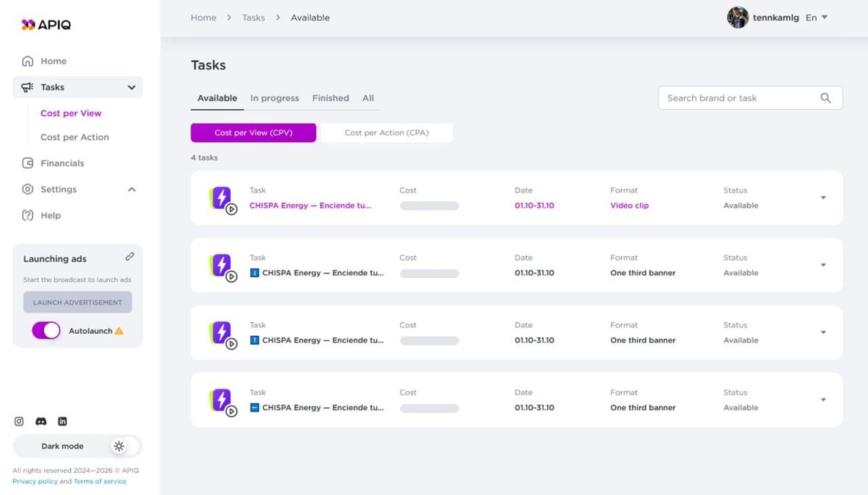Open the Instagram social icon
This screenshot has width=868, height=495.
pyautogui.click(x=20, y=421)
